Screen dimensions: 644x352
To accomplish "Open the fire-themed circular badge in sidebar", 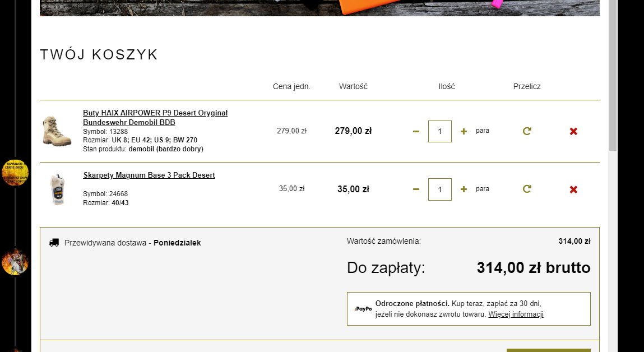I will [x=15, y=262].
